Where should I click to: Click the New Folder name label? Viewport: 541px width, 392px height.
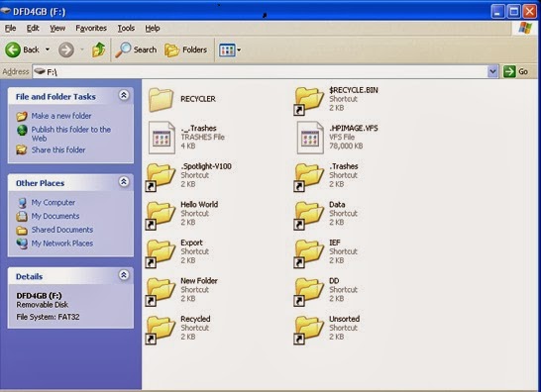(x=199, y=281)
